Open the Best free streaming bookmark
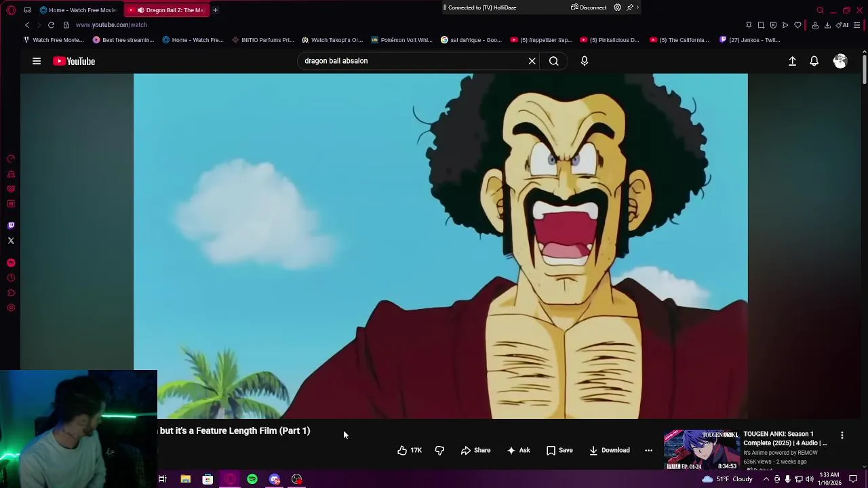Screen dimensions: 868x488 click(123, 40)
